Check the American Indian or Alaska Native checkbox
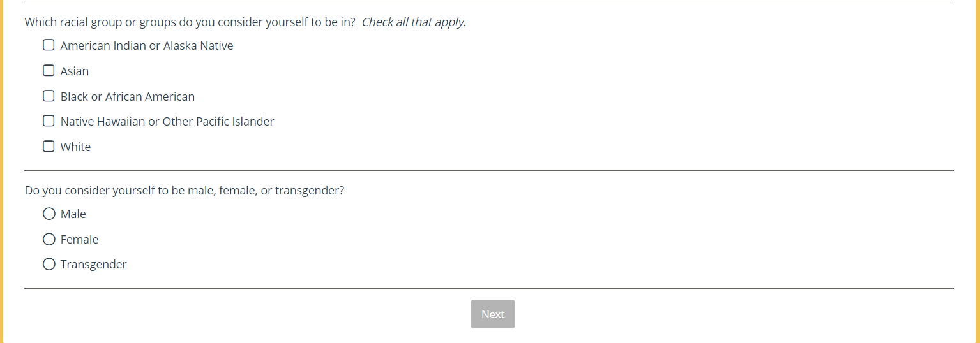 tap(49, 45)
